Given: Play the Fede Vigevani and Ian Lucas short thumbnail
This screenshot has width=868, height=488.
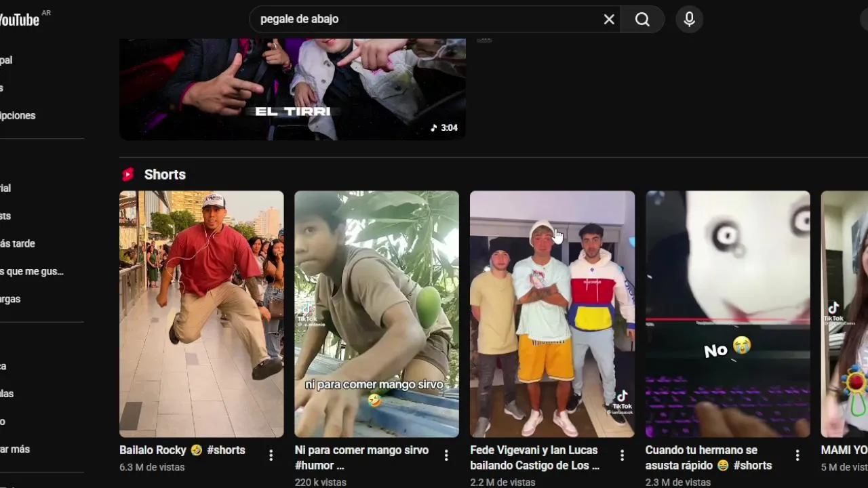Looking at the screenshot, I should pyautogui.click(x=552, y=314).
